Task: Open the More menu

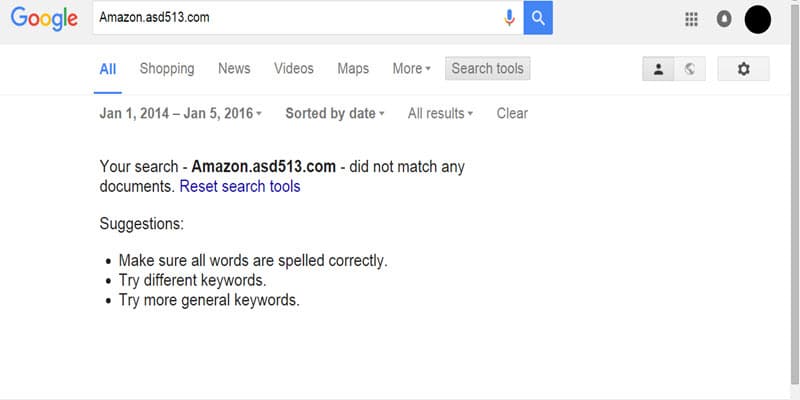Action: pos(412,68)
